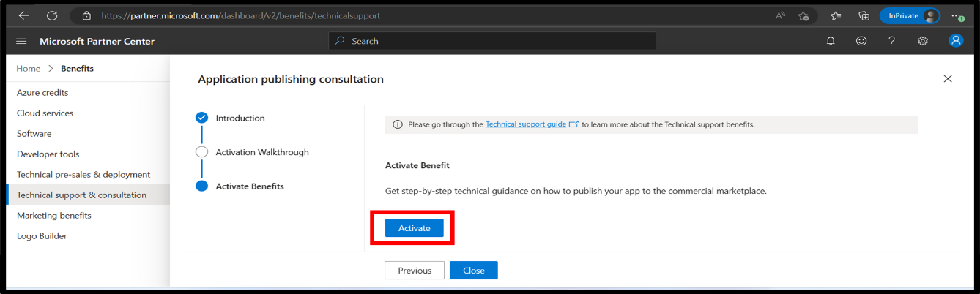
Task: Select the Introduction step
Action: point(240,118)
